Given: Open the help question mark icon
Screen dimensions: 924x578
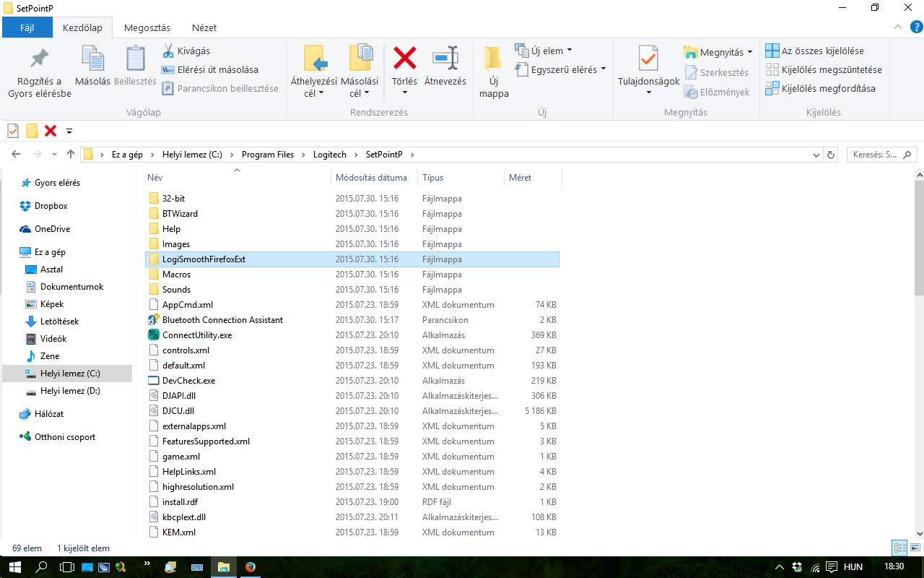Looking at the screenshot, I should coord(916,27).
